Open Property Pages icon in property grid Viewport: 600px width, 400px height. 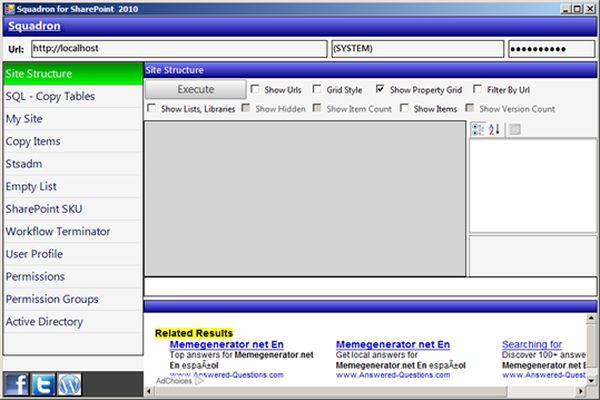click(515, 129)
